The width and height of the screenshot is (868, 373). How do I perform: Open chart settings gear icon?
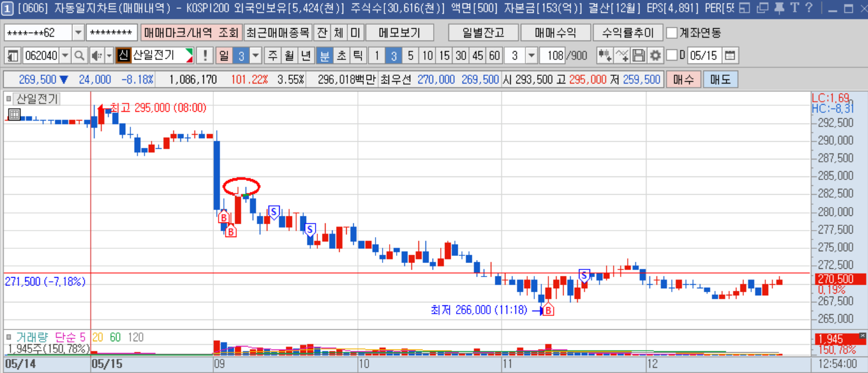tap(655, 56)
